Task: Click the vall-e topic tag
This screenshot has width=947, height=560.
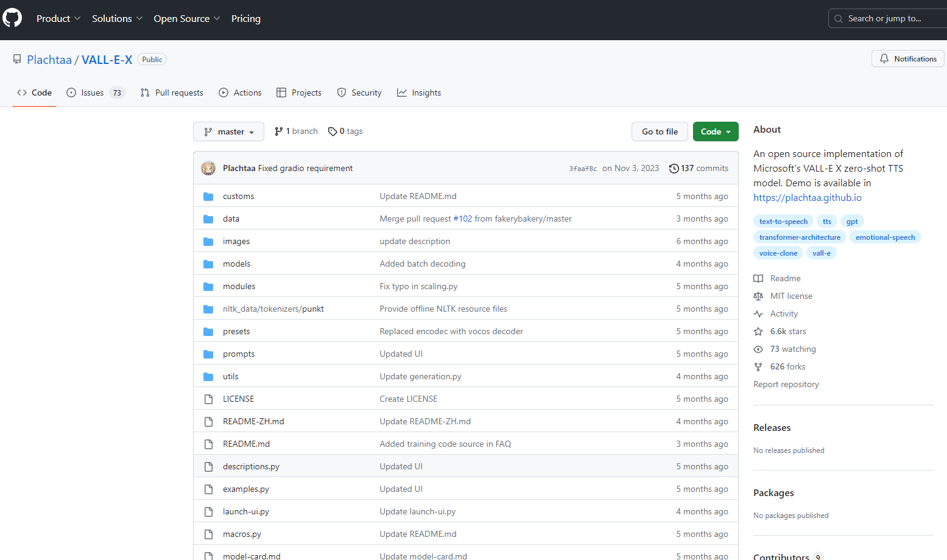Action: tap(822, 253)
